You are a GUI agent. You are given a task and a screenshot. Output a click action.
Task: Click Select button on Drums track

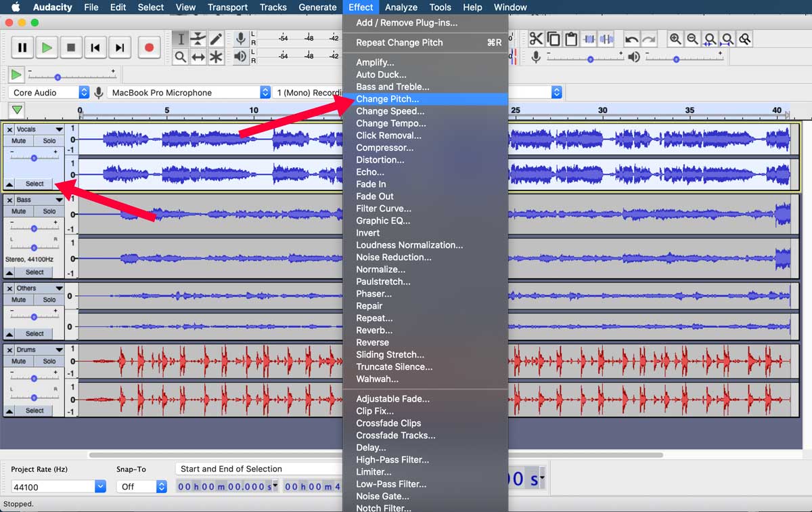(x=35, y=410)
